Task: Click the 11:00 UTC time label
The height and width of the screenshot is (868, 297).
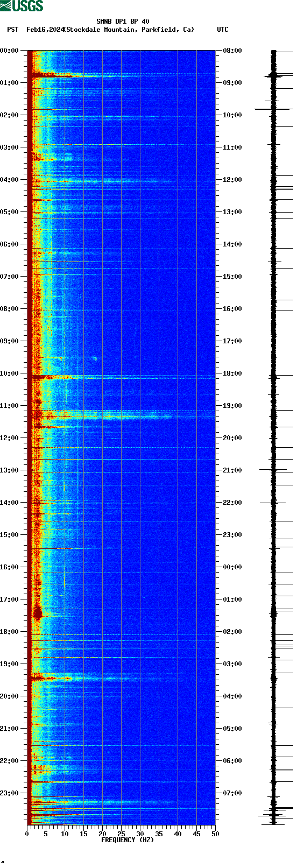Action: [232, 147]
